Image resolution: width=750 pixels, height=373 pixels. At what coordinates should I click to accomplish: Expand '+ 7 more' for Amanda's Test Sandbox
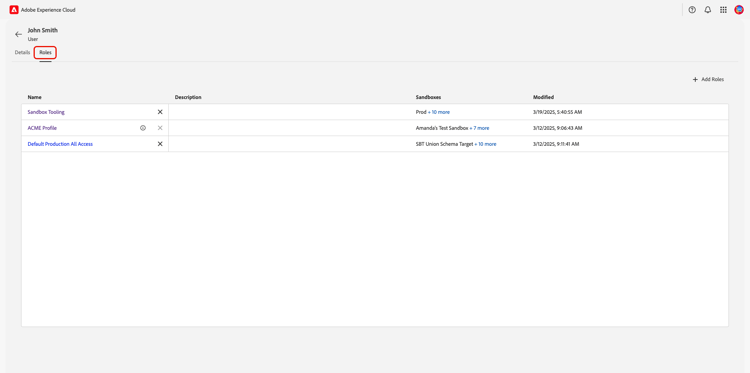coord(479,128)
